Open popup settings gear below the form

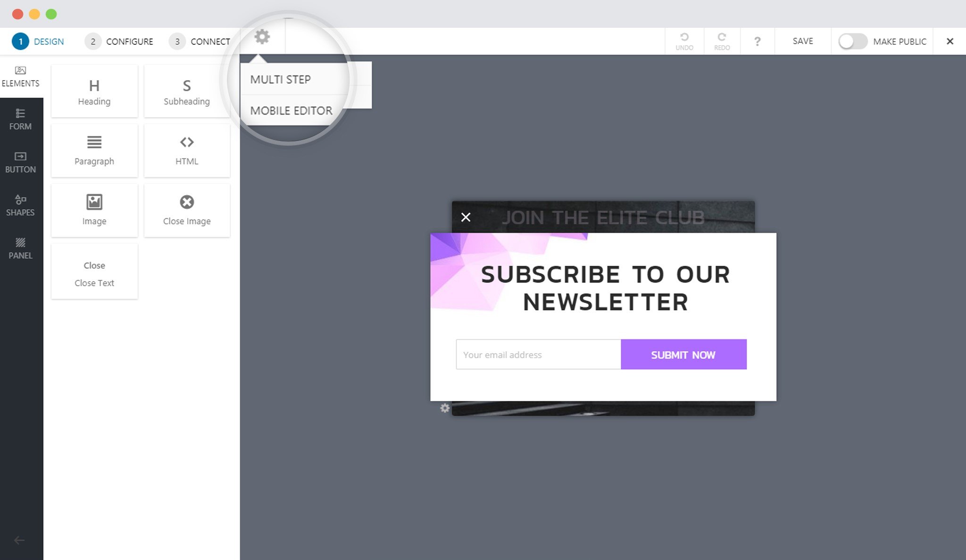click(x=445, y=408)
